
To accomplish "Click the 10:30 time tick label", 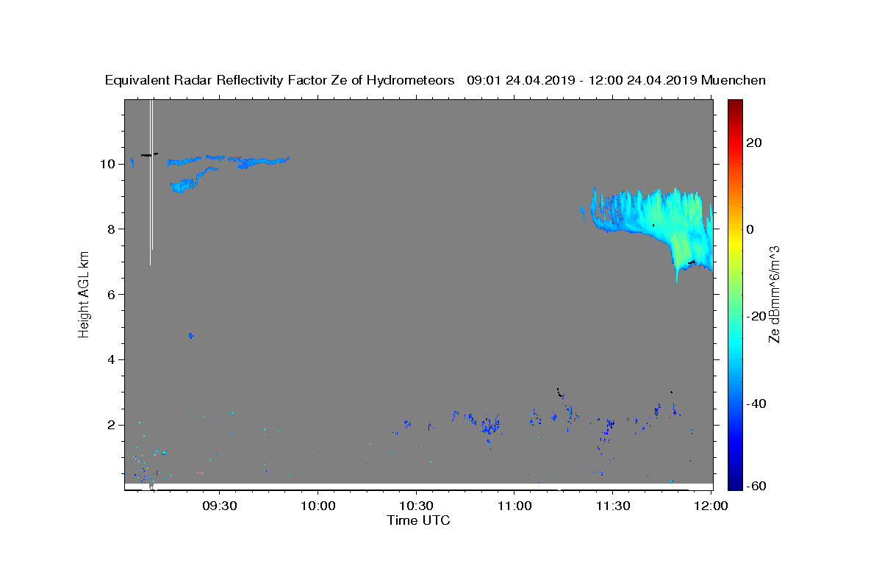I will [x=416, y=506].
